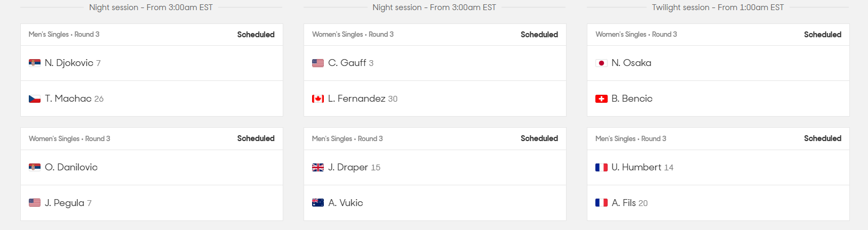This screenshot has width=868, height=230.
Task: Open N. Djokovic player profile
Action: tap(69, 63)
